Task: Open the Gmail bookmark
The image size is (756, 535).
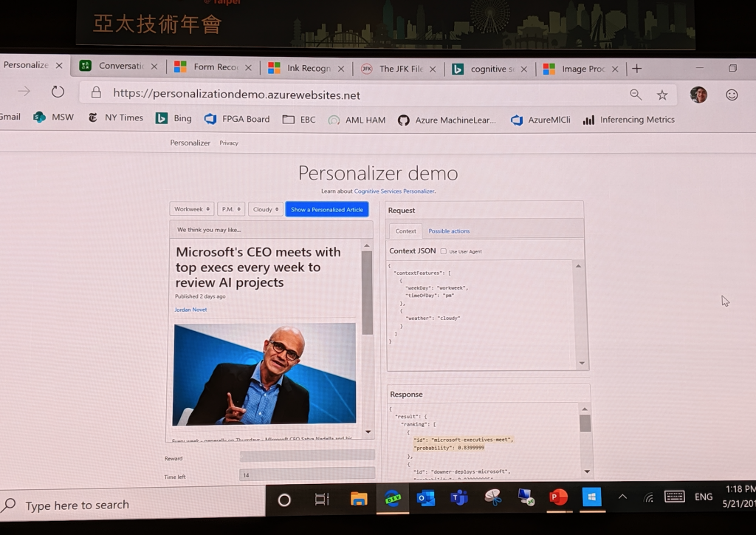Action: (10, 117)
